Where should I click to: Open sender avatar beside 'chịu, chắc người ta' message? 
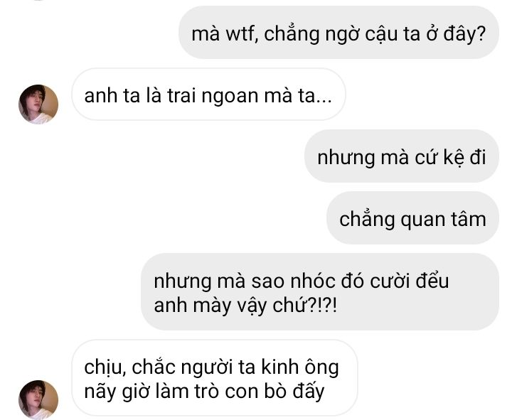point(38,400)
